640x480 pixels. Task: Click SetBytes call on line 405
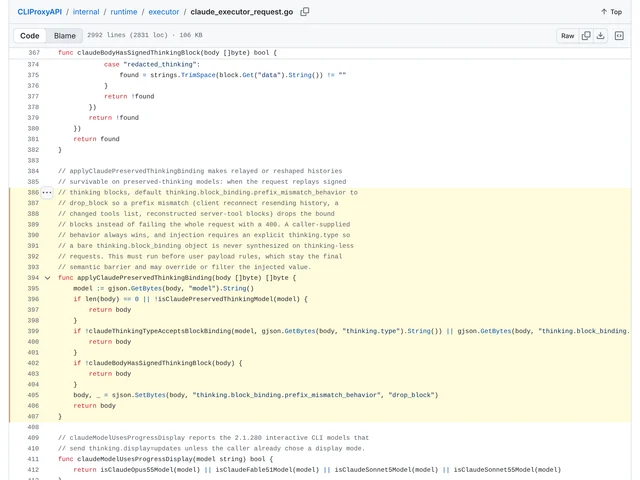click(150, 395)
